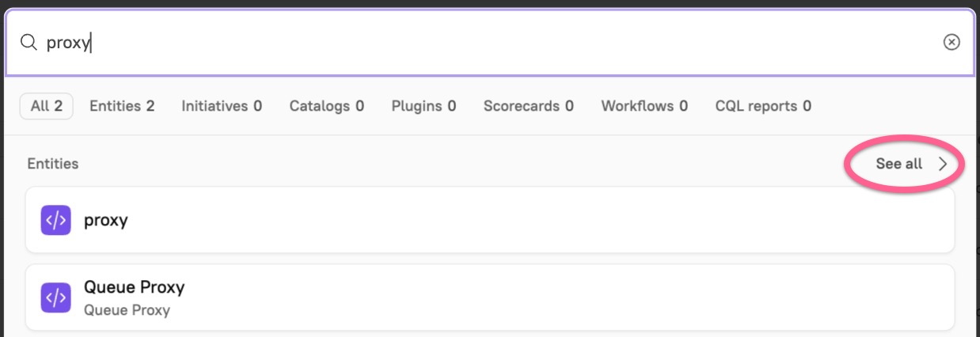Select the Scorecards 0 tab
This screenshot has height=337, width=980.
coord(529,106)
